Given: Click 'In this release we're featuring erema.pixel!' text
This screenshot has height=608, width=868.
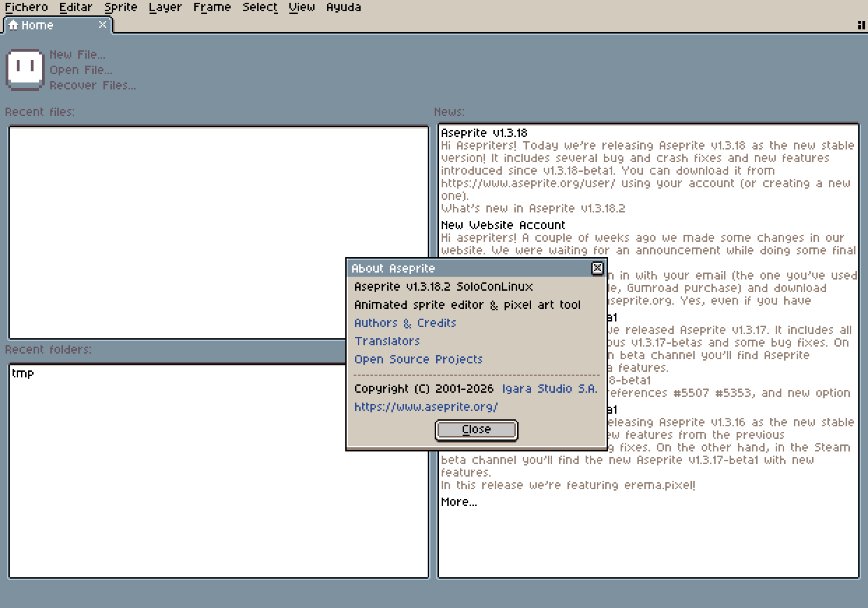Looking at the screenshot, I should click(568, 485).
